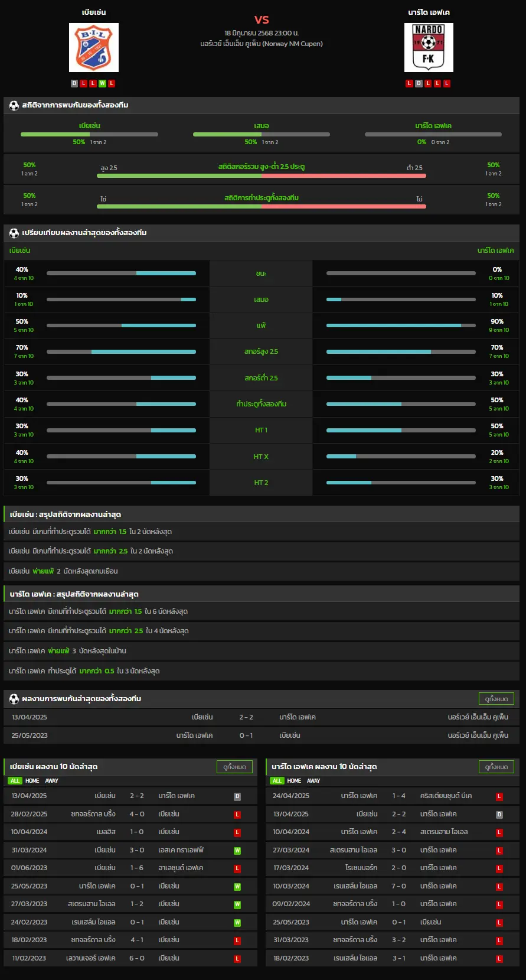526x980 pixels.
Task: Click the 90% loss value for Nardo
Action: pyautogui.click(x=498, y=322)
